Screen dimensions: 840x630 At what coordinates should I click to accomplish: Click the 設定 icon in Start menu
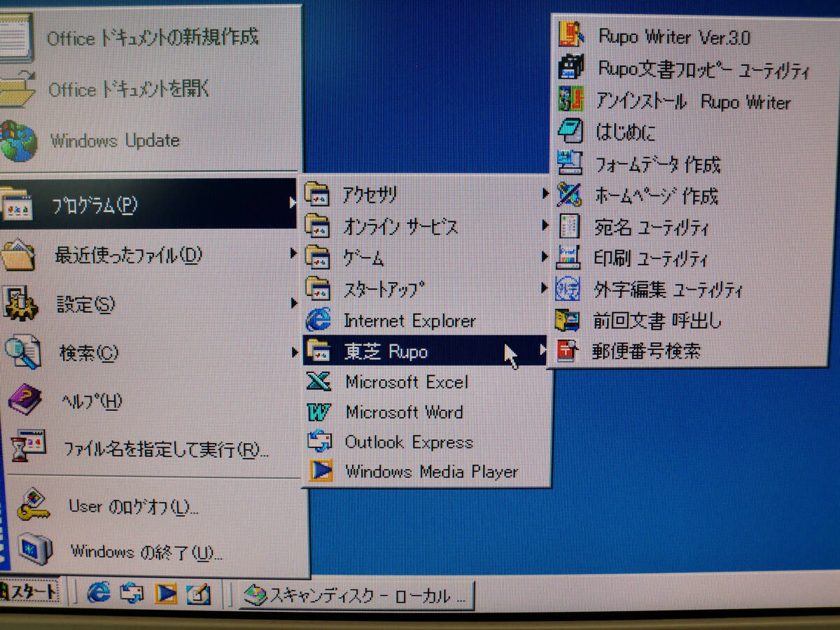coord(21,303)
